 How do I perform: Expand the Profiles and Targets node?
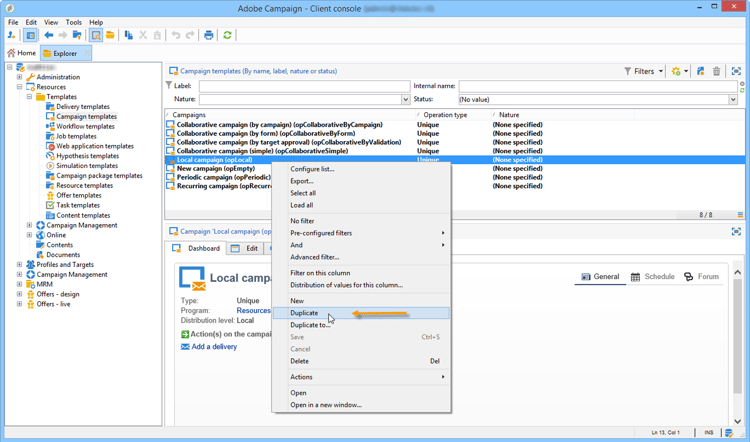[x=20, y=265]
